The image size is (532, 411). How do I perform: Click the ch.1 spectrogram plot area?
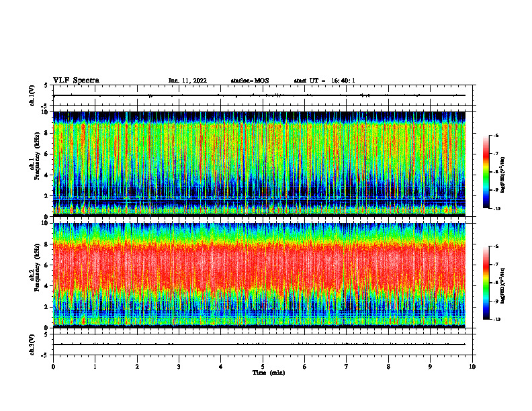(x=259, y=164)
